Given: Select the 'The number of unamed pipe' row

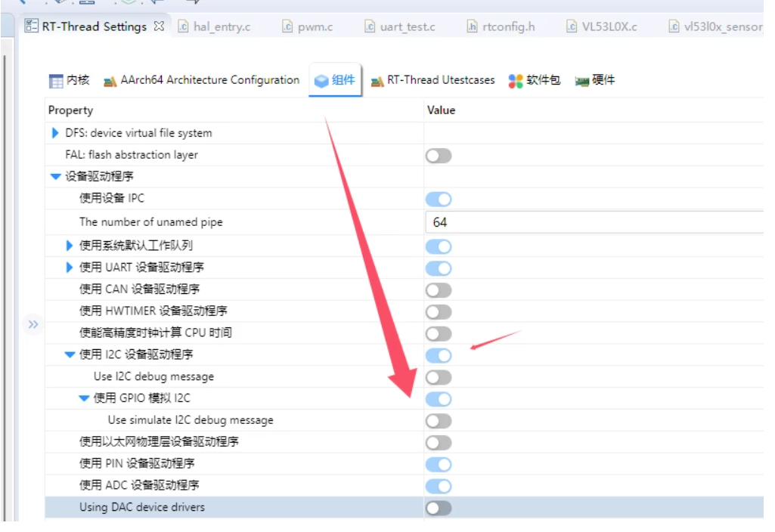Looking at the screenshot, I should (404, 222).
